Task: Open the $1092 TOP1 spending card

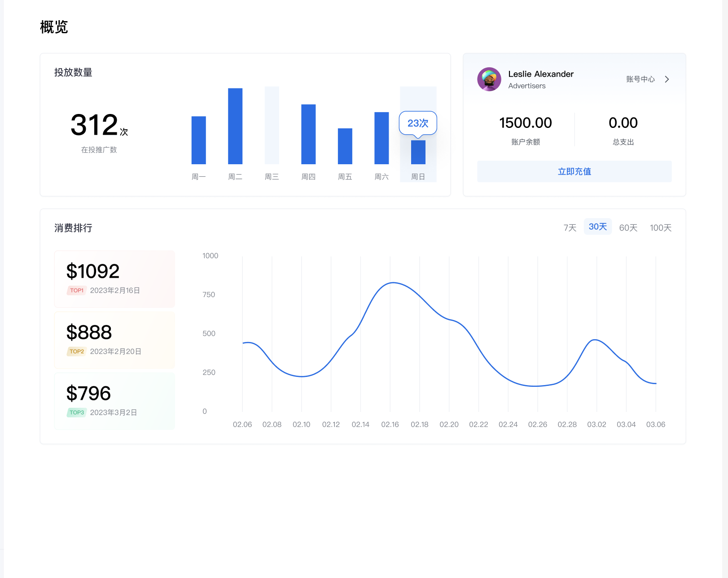Action: click(x=114, y=279)
